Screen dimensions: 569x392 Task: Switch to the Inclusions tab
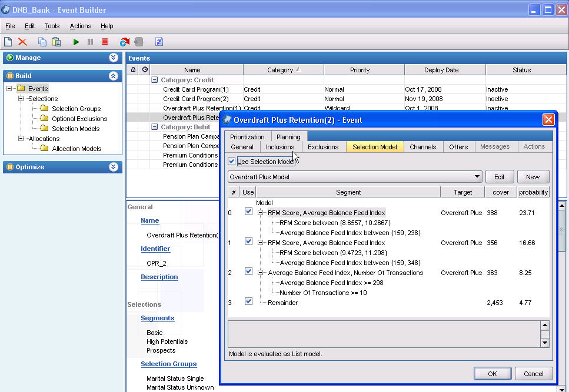coord(279,147)
